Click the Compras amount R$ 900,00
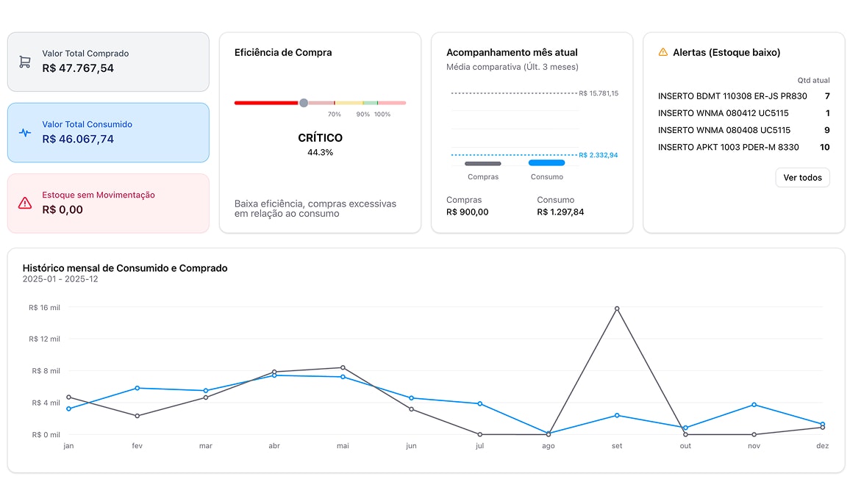Viewport: 850px width, 504px height. click(468, 212)
